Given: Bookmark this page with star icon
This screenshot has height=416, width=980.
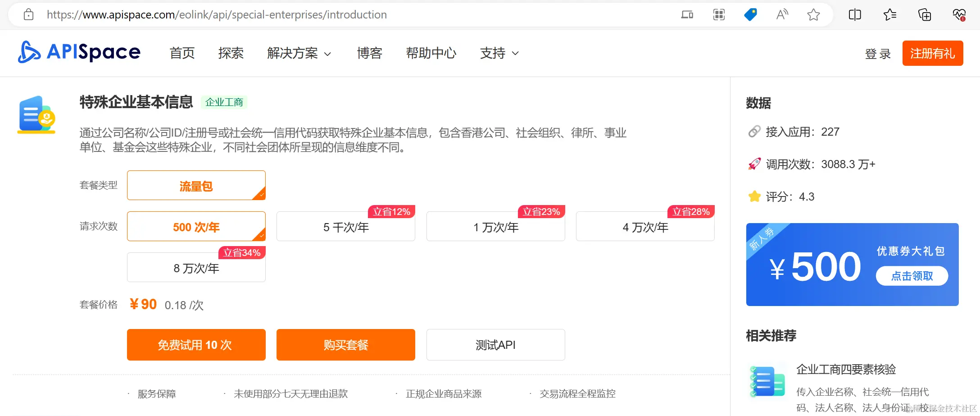Looking at the screenshot, I should 813,15.
